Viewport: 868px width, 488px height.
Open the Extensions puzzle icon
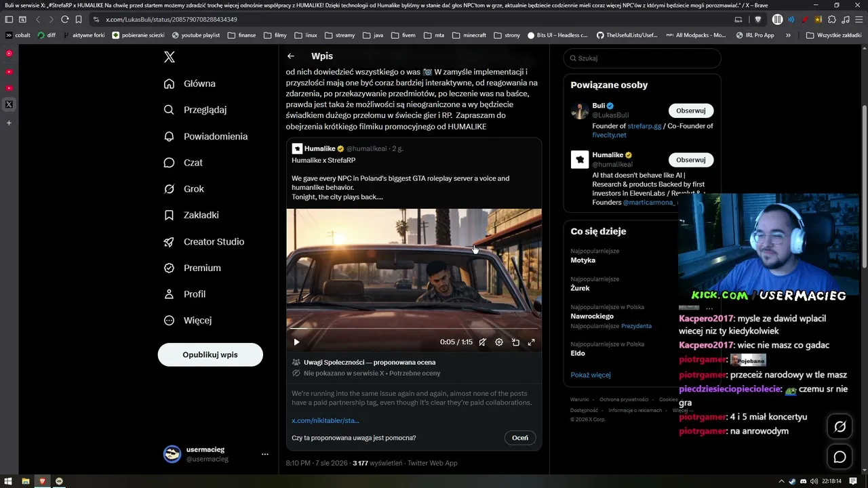pyautogui.click(x=832, y=20)
